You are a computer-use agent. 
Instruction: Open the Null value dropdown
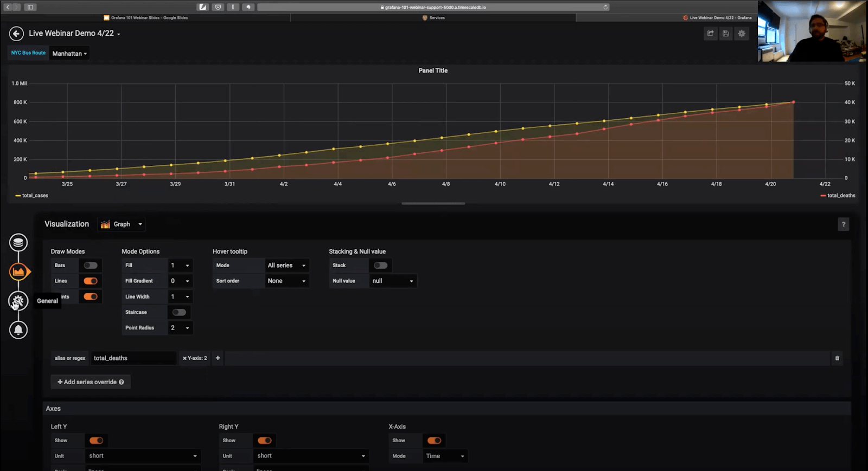[393, 281]
